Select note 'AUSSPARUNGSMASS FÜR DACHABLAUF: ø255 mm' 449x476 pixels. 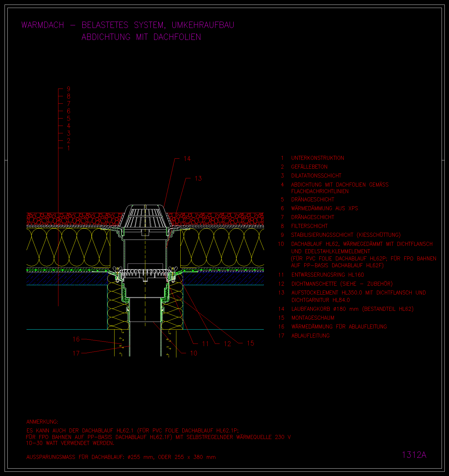coord(90,457)
